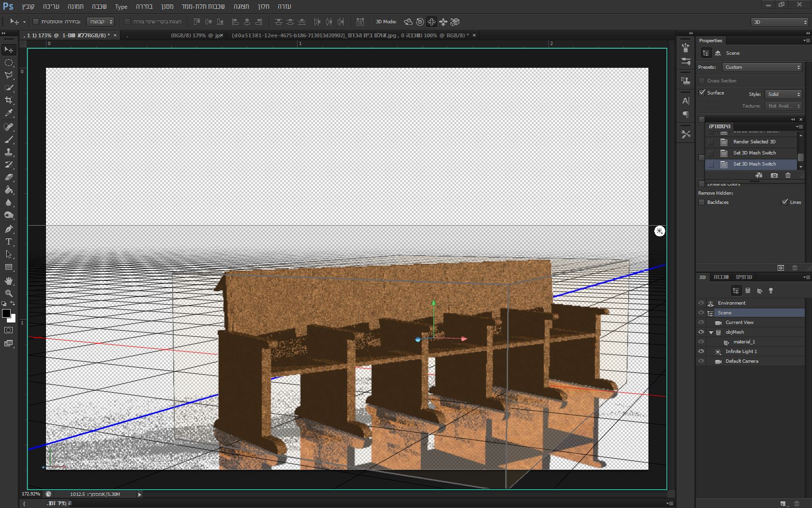
Task: Select the Render Selected 3D history state
Action: point(754,142)
